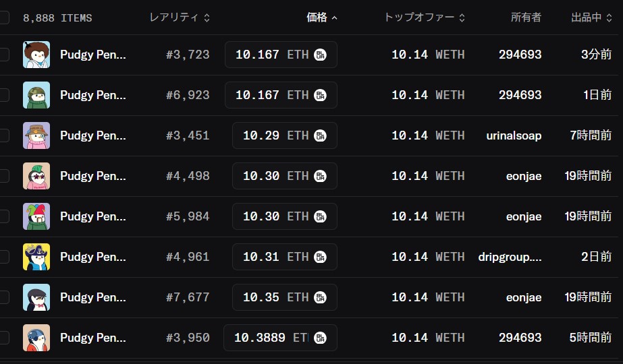
Task: Click Blur icon on the 10.31 ETH listing
Action: 320,257
